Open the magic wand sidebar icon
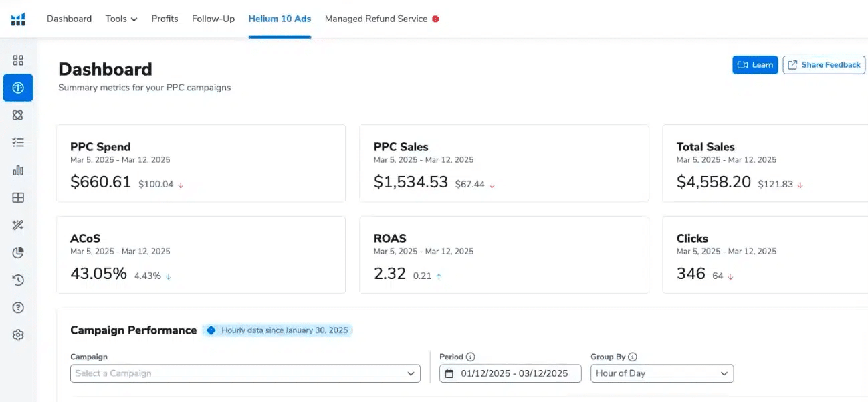This screenshot has width=868, height=402. pos(18,225)
